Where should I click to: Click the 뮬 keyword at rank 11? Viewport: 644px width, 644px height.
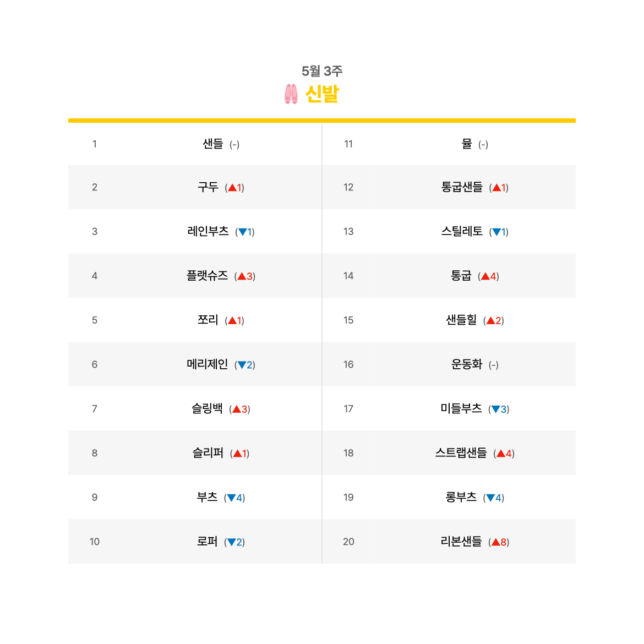[467, 144]
